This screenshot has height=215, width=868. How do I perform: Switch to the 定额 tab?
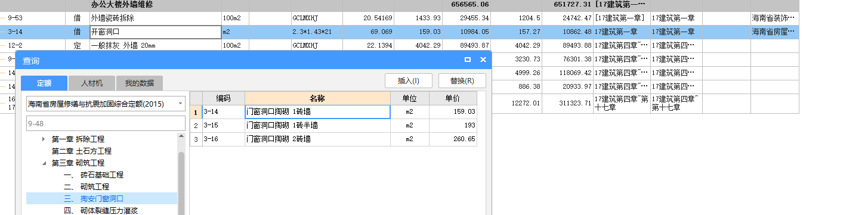[x=44, y=83]
